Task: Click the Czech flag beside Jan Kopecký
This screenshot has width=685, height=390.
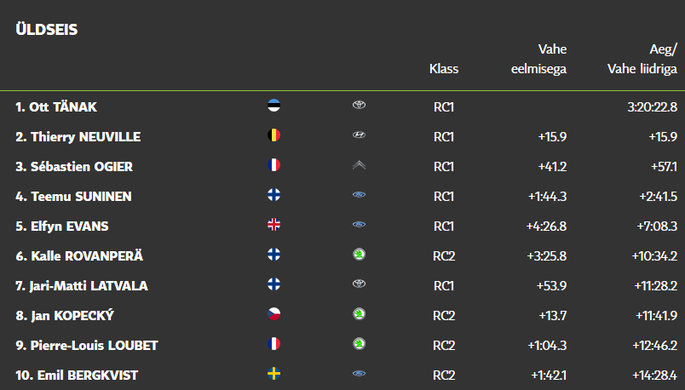Action: [x=274, y=314]
